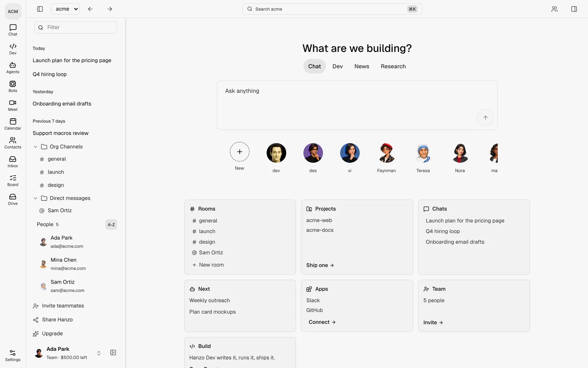Click Ship one in Projects card
This screenshot has height=368, width=588.
click(320, 265)
